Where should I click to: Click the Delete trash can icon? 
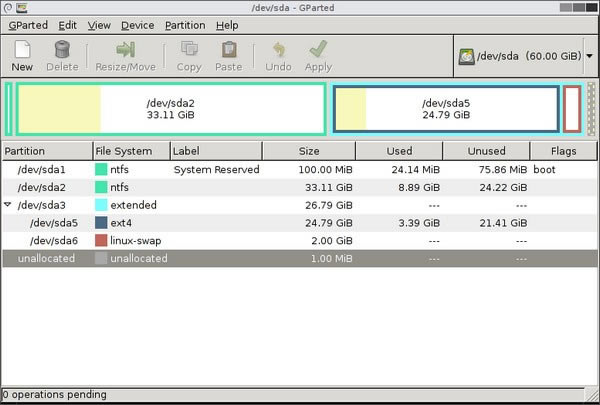pyautogui.click(x=62, y=50)
